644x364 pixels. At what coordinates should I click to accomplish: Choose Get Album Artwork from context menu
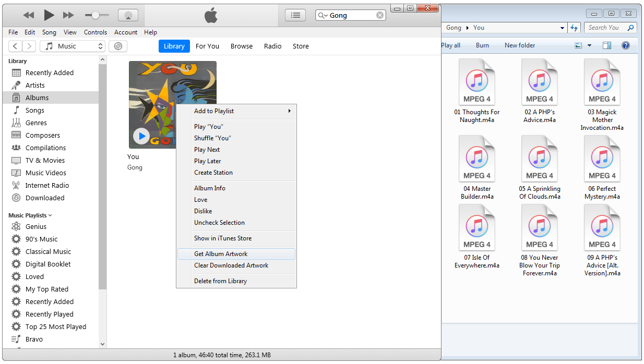pyautogui.click(x=236, y=253)
